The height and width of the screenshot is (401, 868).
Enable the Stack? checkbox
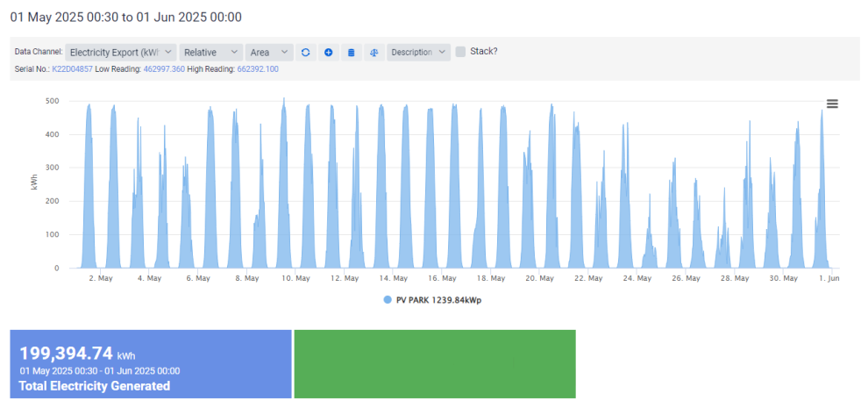460,52
